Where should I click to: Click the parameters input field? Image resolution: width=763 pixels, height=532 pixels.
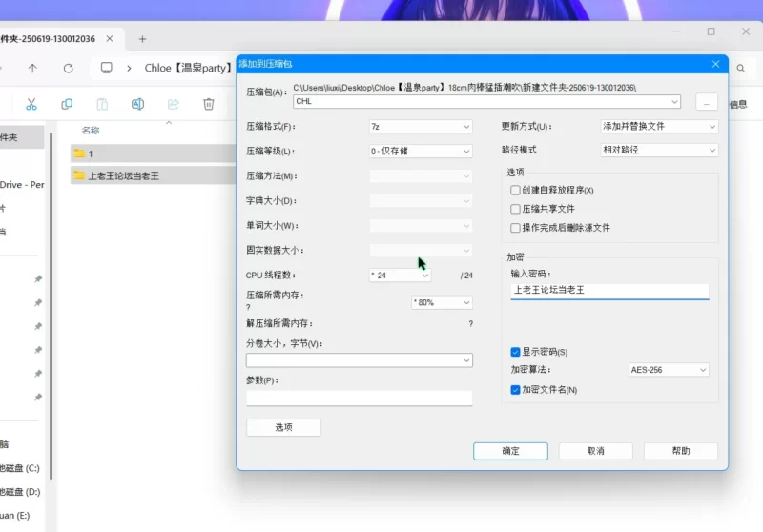tap(360, 399)
